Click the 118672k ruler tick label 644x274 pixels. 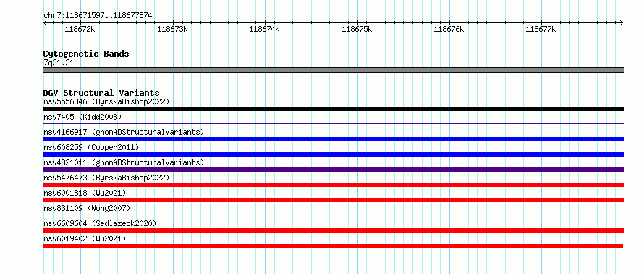tap(80, 29)
